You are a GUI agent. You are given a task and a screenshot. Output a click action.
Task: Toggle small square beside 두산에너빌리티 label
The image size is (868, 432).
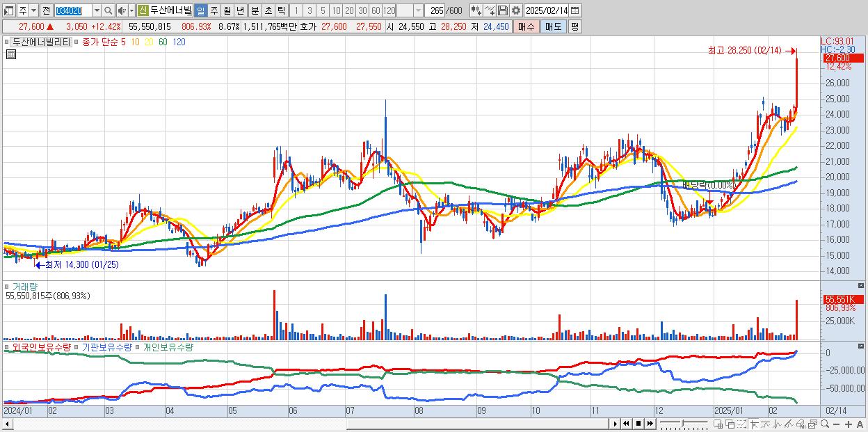(x=6, y=42)
